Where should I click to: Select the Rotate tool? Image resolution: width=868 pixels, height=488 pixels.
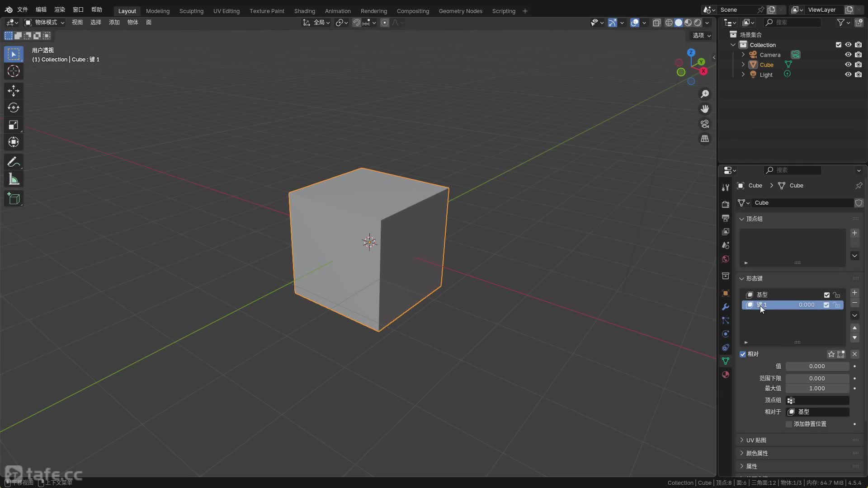[13, 108]
